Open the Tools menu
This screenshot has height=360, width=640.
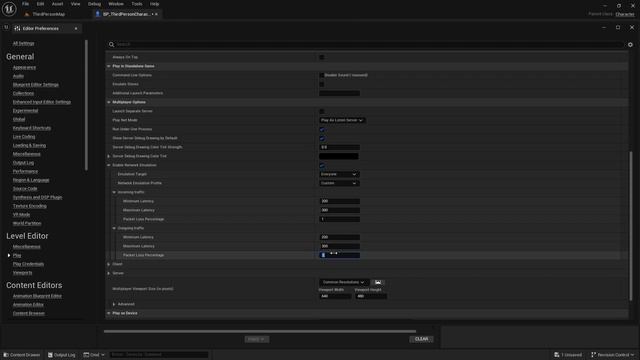point(137,4)
